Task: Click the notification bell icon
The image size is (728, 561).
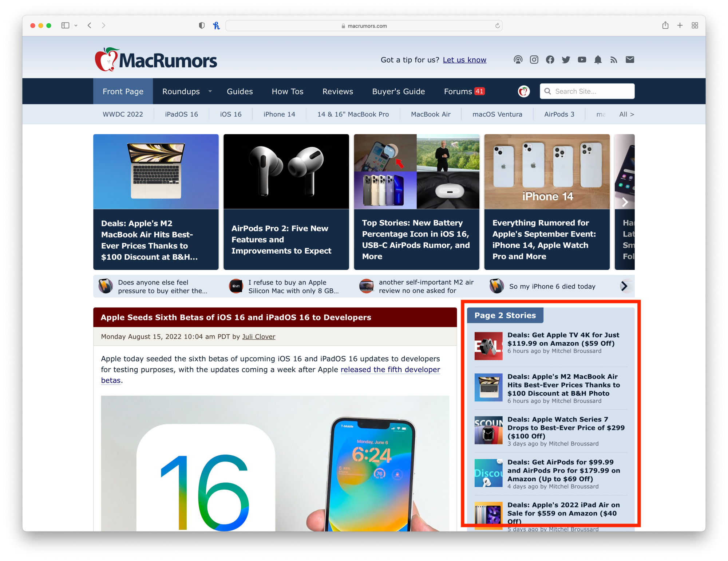Action: click(x=598, y=60)
